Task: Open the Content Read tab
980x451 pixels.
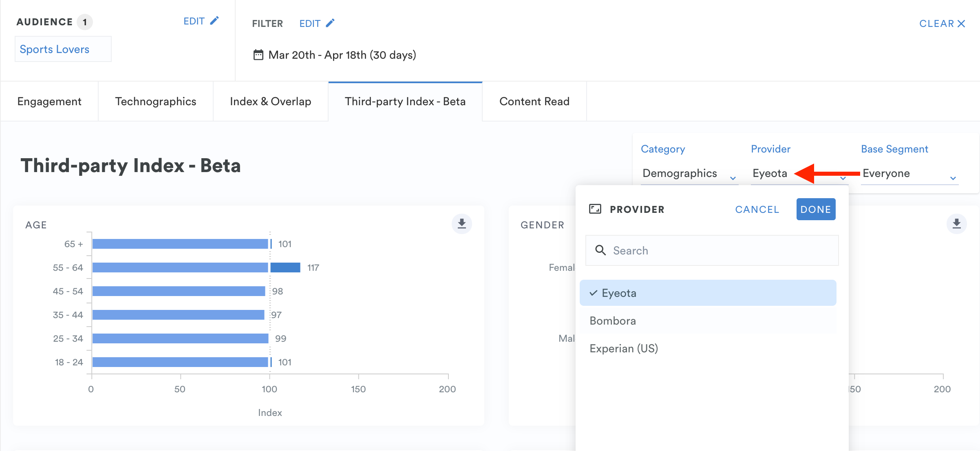Action: pyautogui.click(x=534, y=101)
